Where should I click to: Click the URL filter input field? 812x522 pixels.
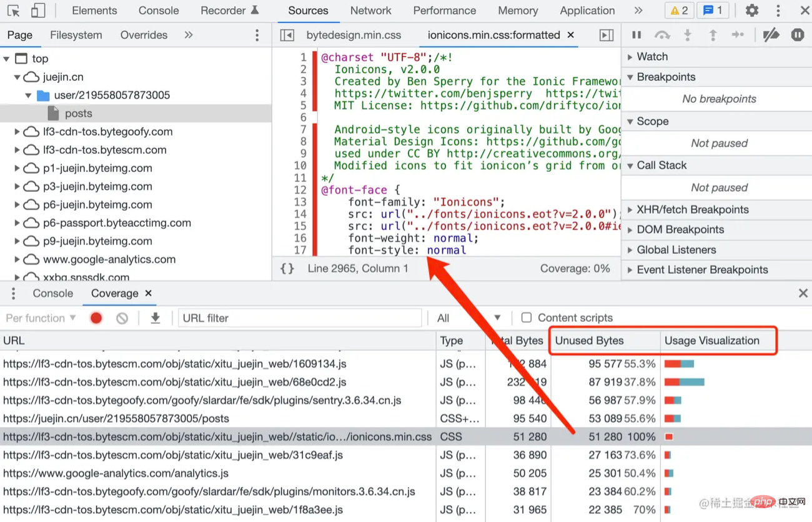tap(300, 318)
